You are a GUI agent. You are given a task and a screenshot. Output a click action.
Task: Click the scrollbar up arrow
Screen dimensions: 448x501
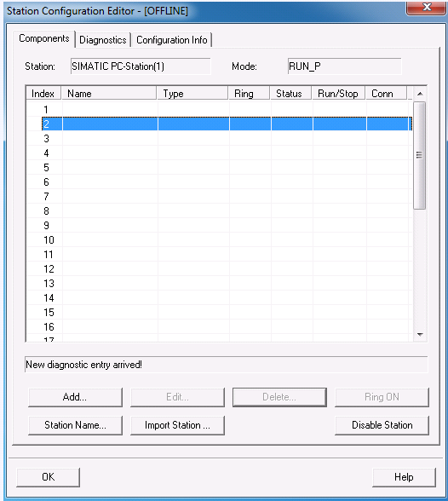pyautogui.click(x=420, y=94)
